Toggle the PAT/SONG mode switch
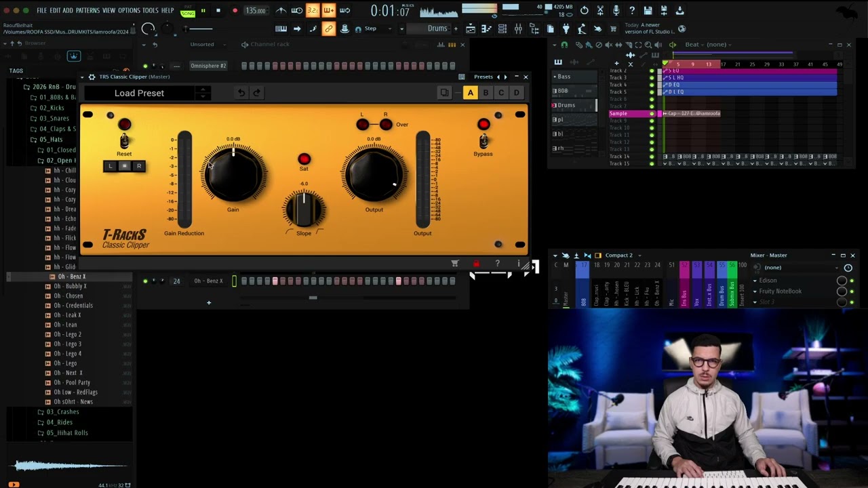This screenshot has height=488, width=868. tap(188, 11)
